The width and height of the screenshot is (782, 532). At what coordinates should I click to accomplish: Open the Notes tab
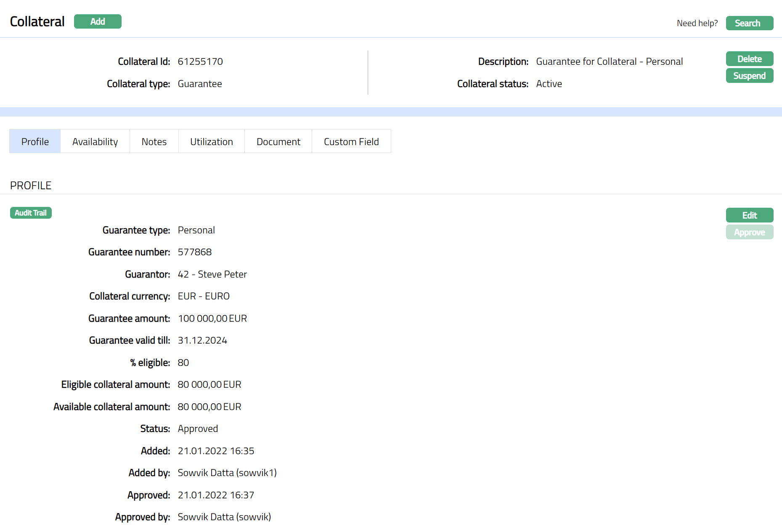[154, 142]
